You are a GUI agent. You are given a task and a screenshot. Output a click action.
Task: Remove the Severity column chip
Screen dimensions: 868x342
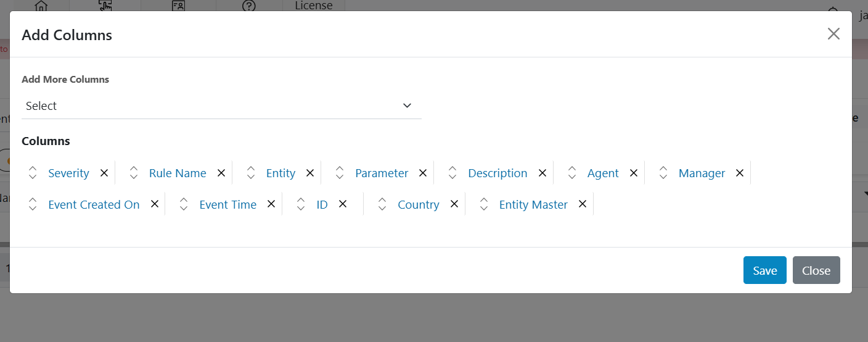click(104, 173)
